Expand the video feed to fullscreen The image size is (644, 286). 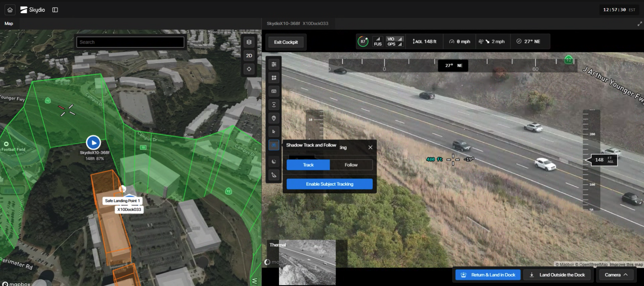pyautogui.click(x=639, y=24)
